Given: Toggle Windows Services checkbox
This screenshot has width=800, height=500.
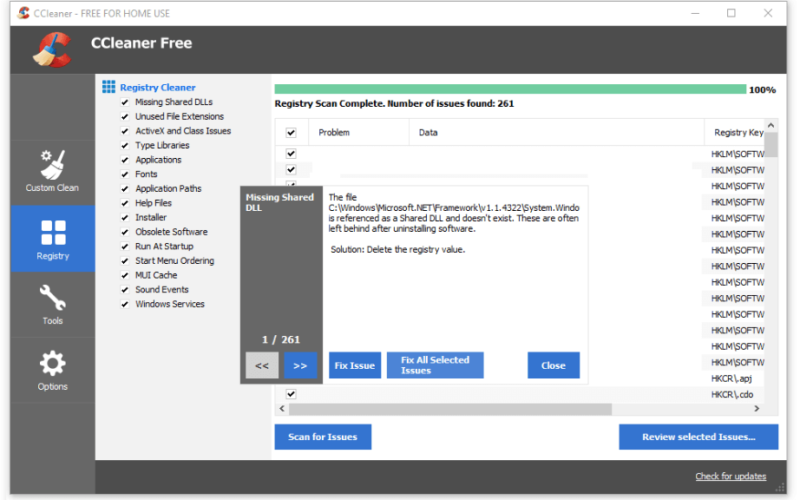Looking at the screenshot, I should coord(124,304).
